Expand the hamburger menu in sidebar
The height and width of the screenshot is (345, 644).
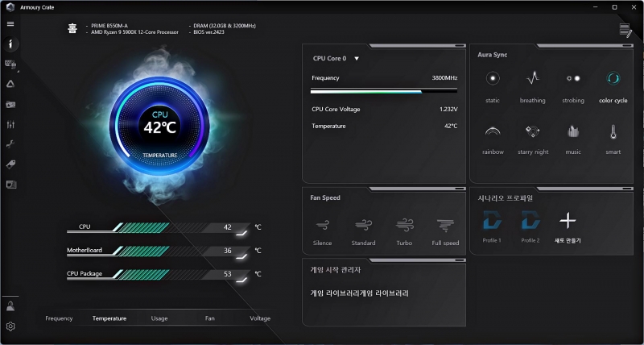[10, 24]
